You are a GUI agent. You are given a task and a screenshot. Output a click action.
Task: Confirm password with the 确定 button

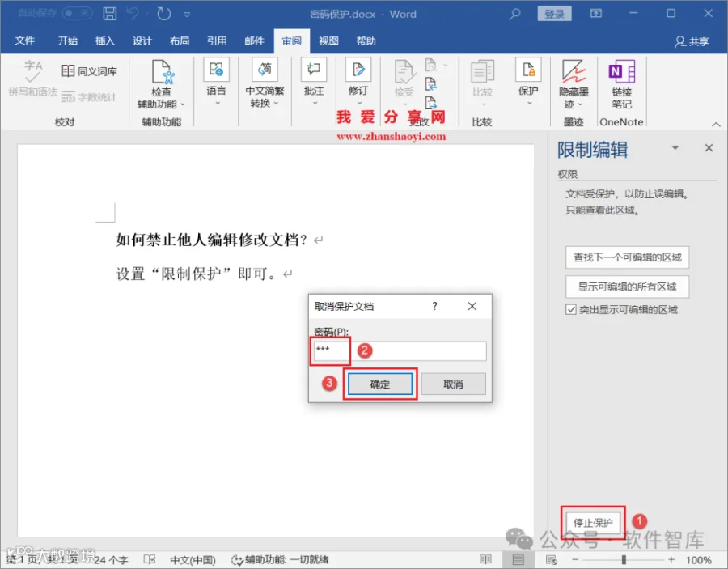pos(380,384)
